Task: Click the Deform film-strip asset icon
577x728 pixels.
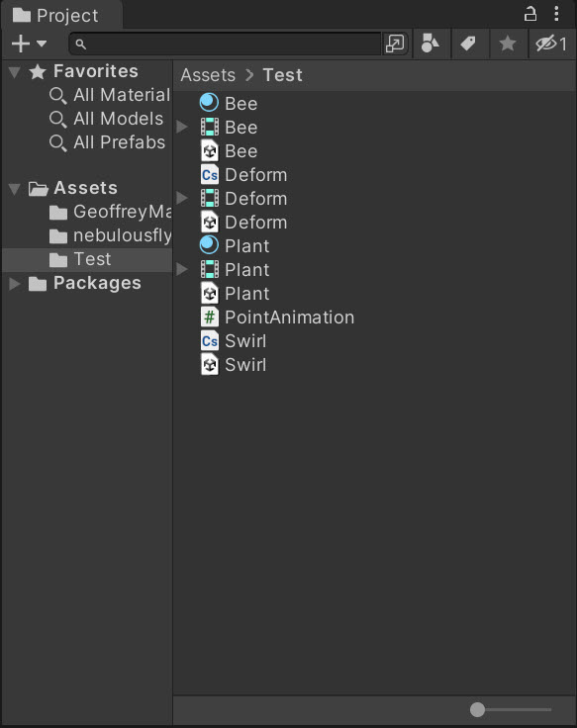Action: pyautogui.click(x=209, y=198)
